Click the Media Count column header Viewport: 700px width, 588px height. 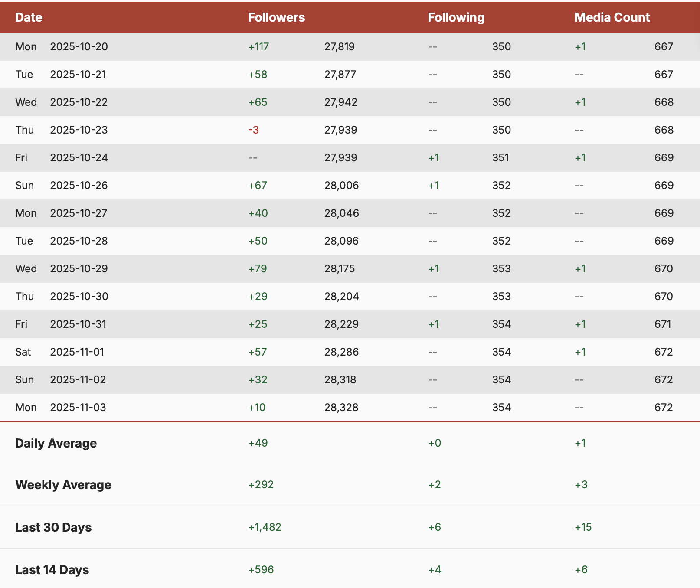(612, 17)
